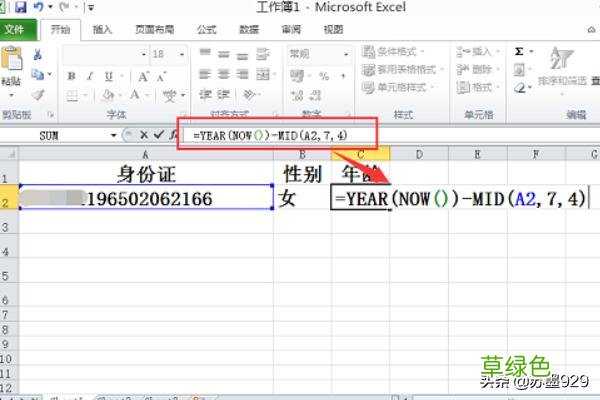600x400 pixels.
Task: Click the Cut scissors icon
Action: click(38, 53)
